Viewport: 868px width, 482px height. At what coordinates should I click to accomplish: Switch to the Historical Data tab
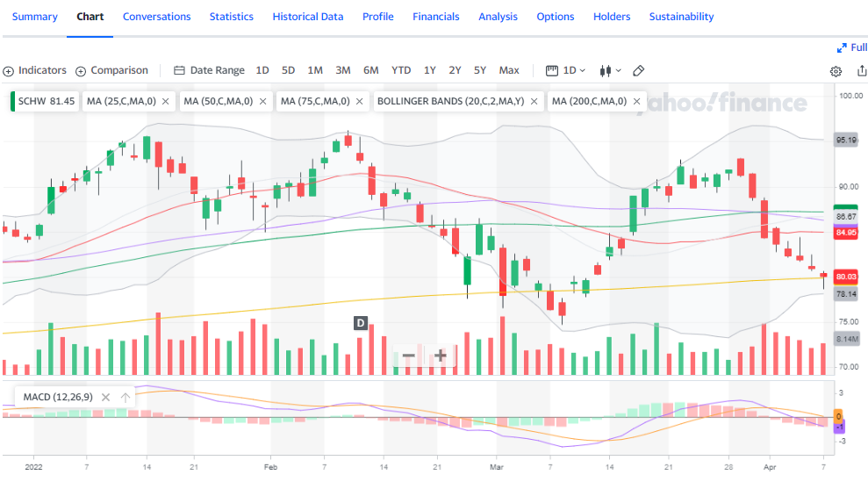coord(308,17)
